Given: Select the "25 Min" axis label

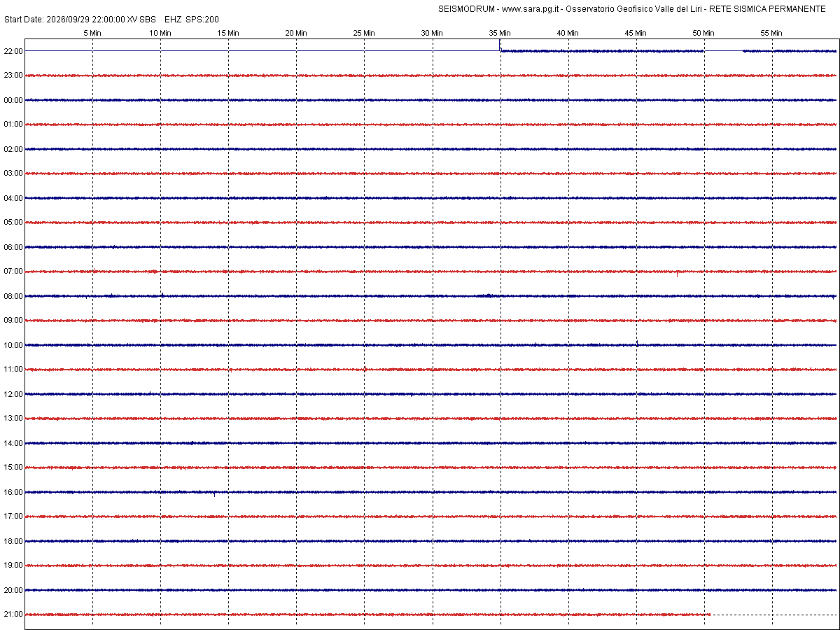Looking at the screenshot, I should coord(364,33).
